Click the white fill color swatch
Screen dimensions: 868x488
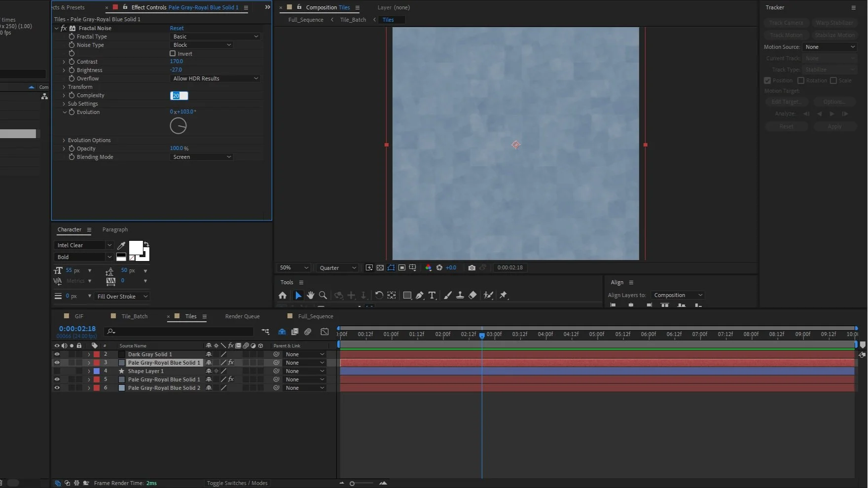(x=135, y=247)
